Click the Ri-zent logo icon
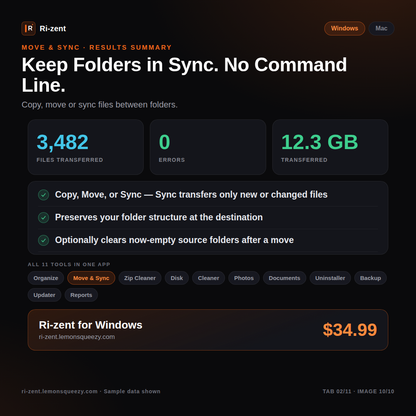This screenshot has width=416, height=416. (x=28, y=28)
